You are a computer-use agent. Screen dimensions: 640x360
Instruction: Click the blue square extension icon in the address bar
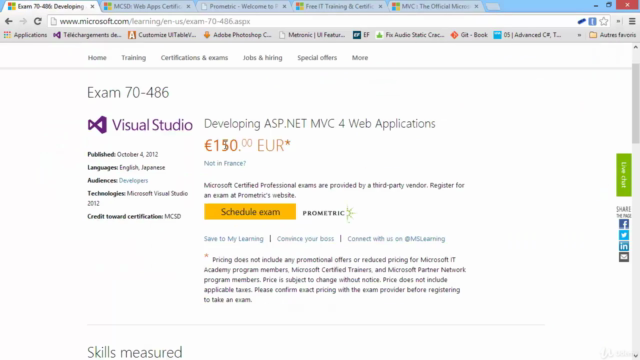tap(592, 21)
